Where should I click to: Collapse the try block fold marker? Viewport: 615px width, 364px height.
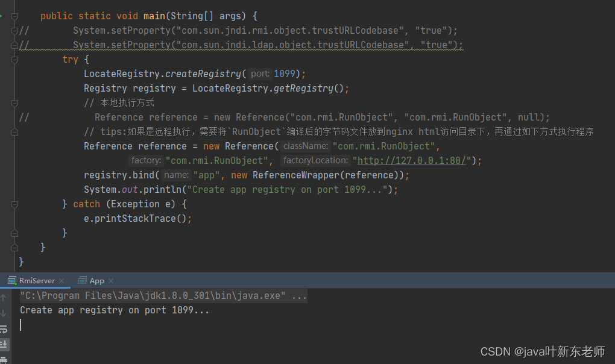coord(15,60)
